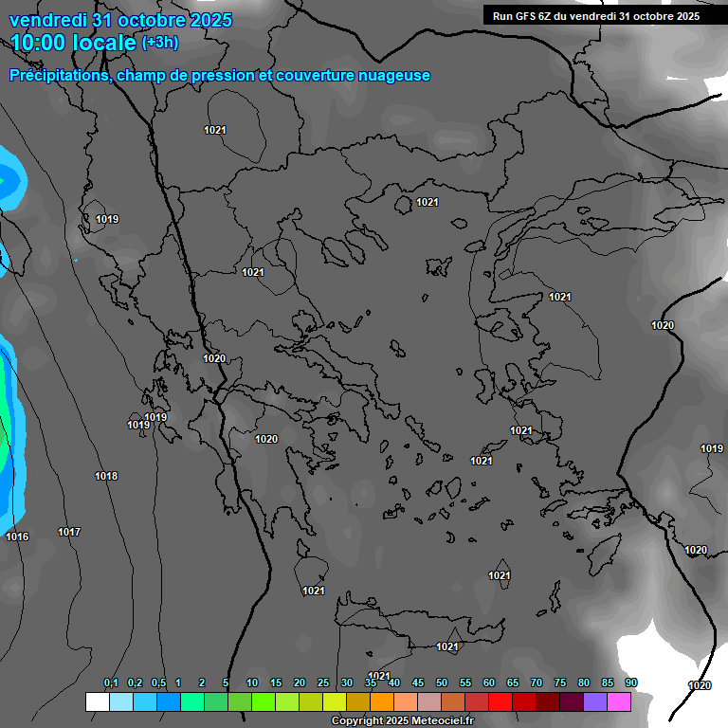Click the 1016 isobar pressure label
Viewport: 728px width, 728px height.
17,537
